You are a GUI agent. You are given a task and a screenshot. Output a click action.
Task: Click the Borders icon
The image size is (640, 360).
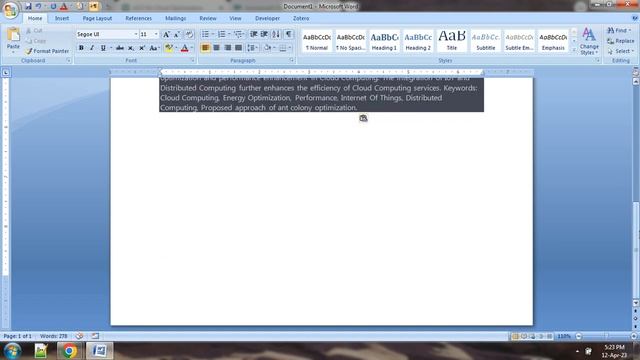282,48
